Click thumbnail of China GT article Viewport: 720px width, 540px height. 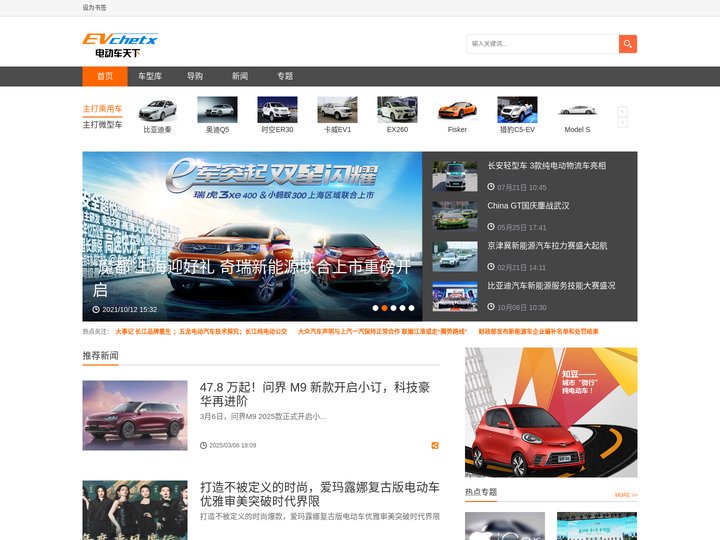455,216
